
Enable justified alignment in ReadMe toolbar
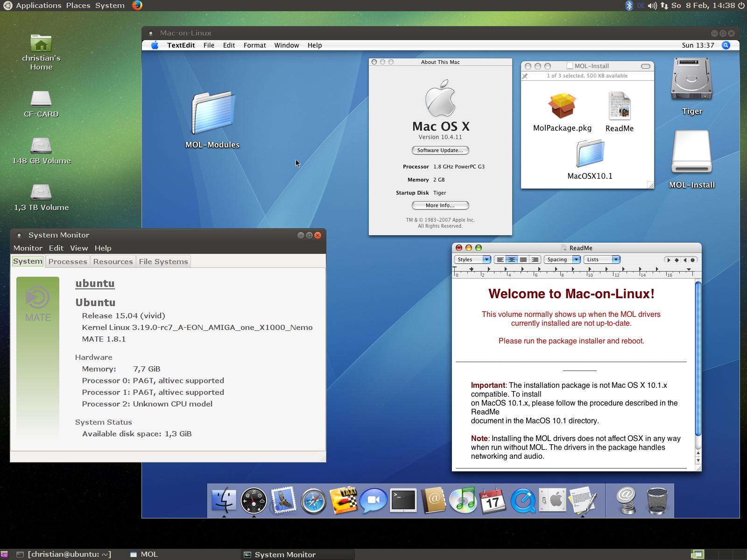[523, 260]
